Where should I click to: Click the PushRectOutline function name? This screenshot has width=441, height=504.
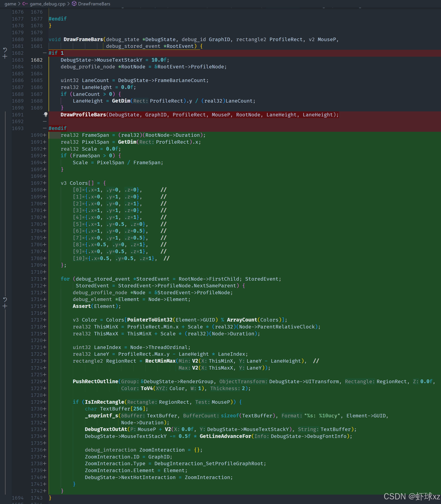[95, 381]
